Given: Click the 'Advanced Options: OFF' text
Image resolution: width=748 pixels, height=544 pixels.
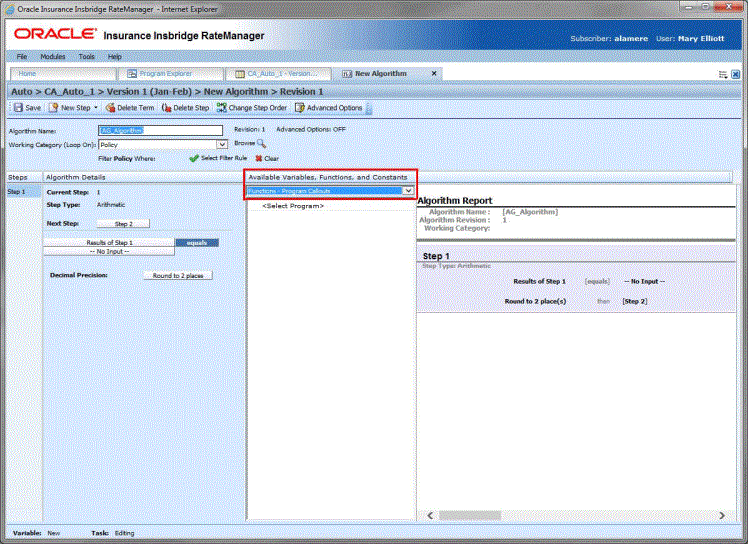Looking at the screenshot, I should [311, 129].
